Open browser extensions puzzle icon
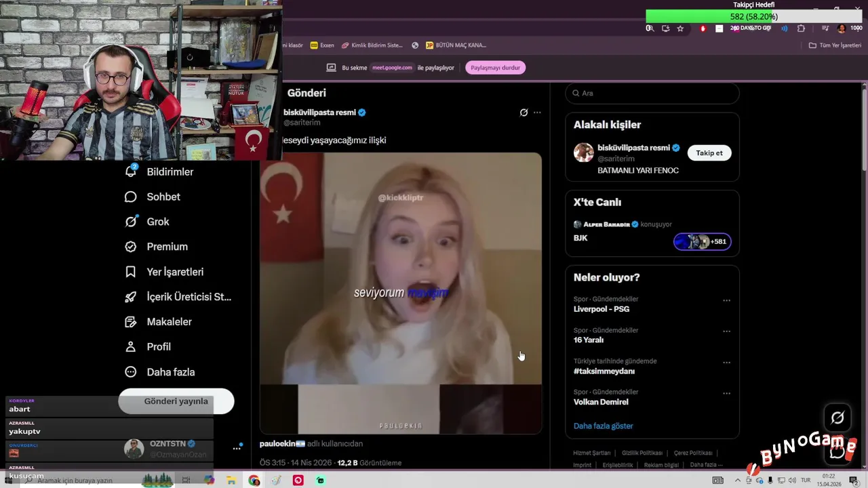The image size is (868, 488). coord(801,28)
